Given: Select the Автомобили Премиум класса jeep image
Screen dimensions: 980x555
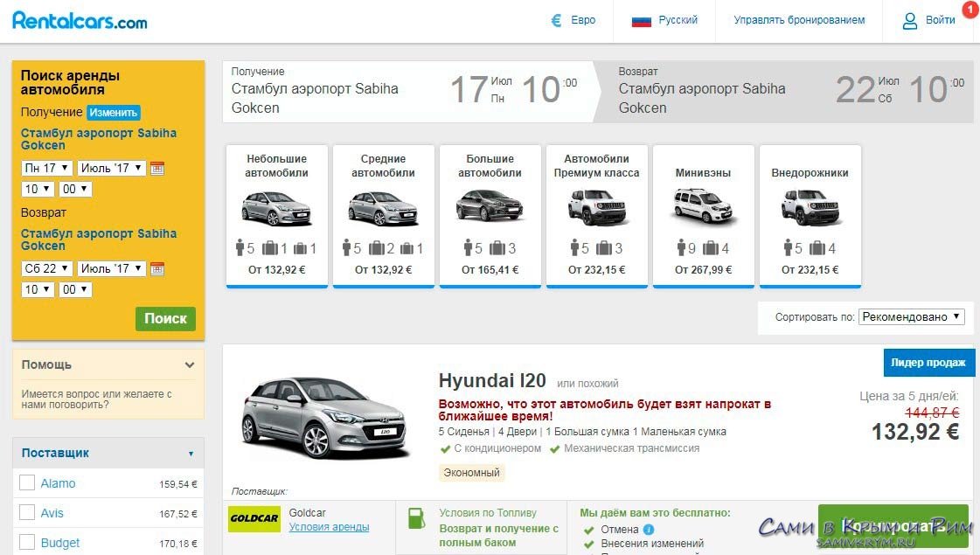Looking at the screenshot, I should (597, 207).
